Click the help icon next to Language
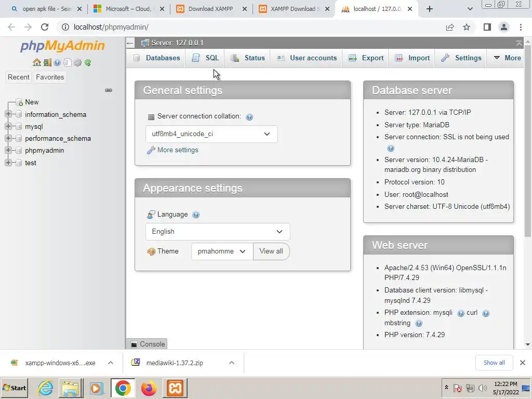Image resolution: width=532 pixels, height=399 pixels. [x=196, y=215]
